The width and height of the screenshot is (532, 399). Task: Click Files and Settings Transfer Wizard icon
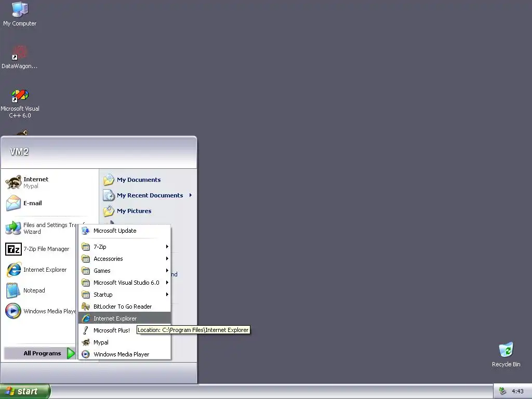tap(14, 228)
